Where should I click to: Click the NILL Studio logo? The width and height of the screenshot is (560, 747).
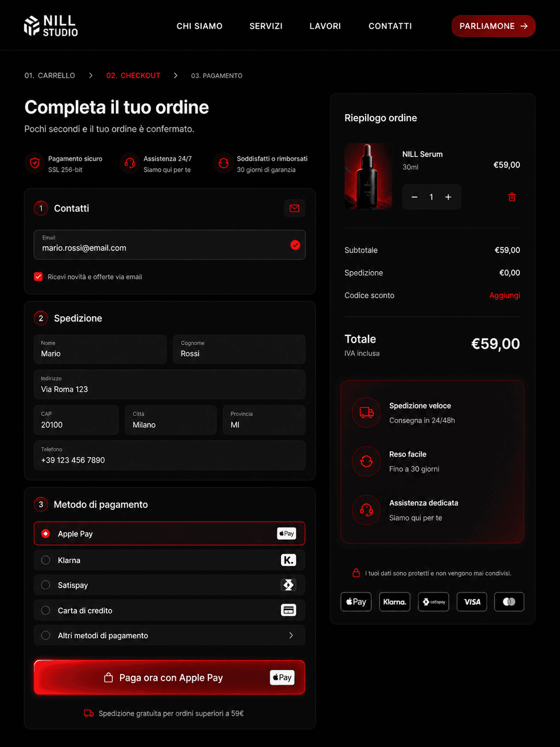(x=51, y=26)
